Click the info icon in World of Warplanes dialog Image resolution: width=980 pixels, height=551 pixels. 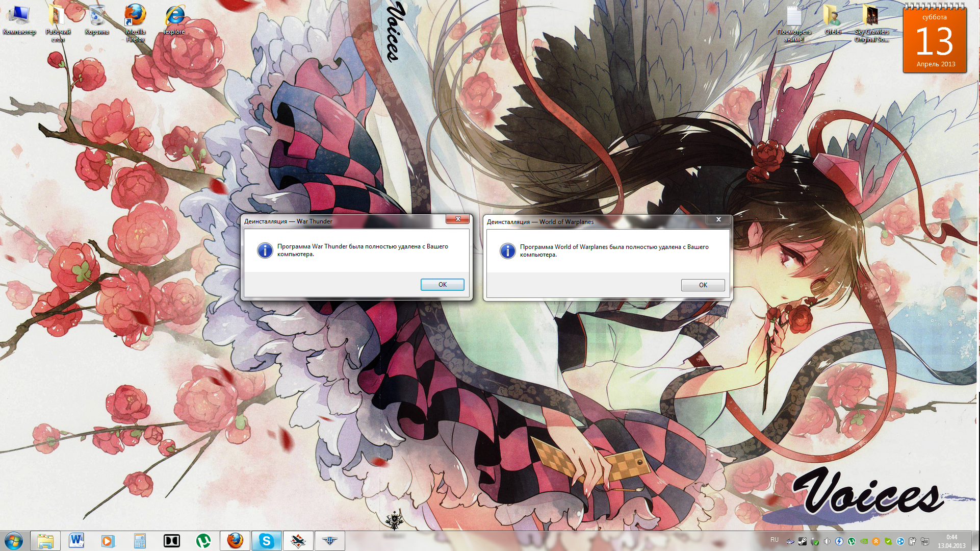(508, 251)
